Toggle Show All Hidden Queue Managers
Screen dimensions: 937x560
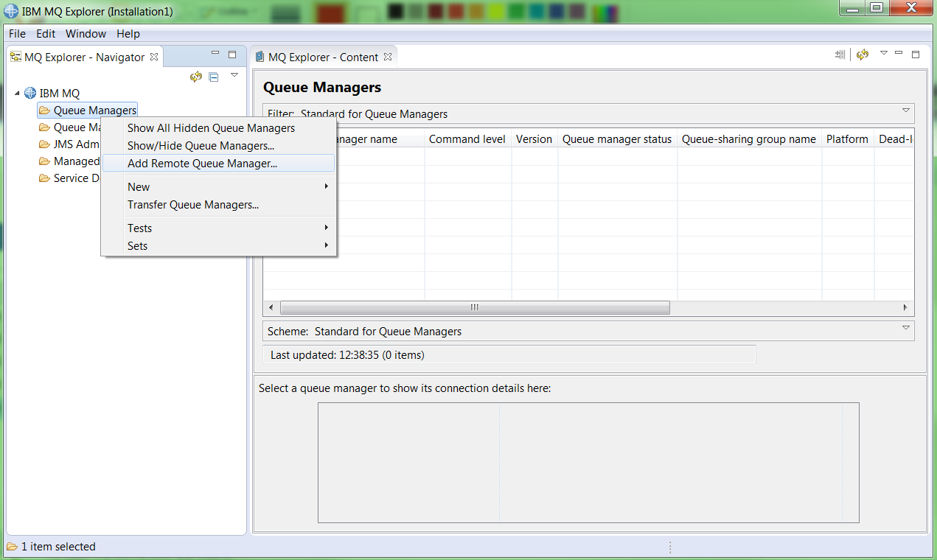[x=212, y=127]
